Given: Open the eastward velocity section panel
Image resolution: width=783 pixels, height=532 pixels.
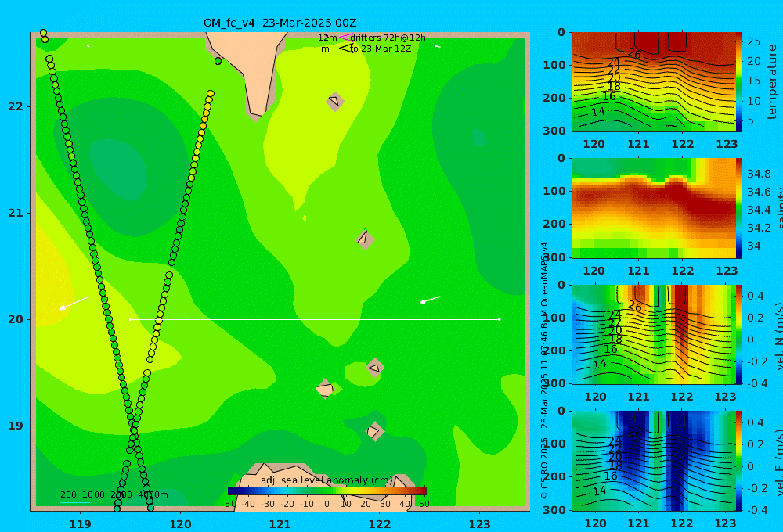Looking at the screenshot, I should (654, 461).
